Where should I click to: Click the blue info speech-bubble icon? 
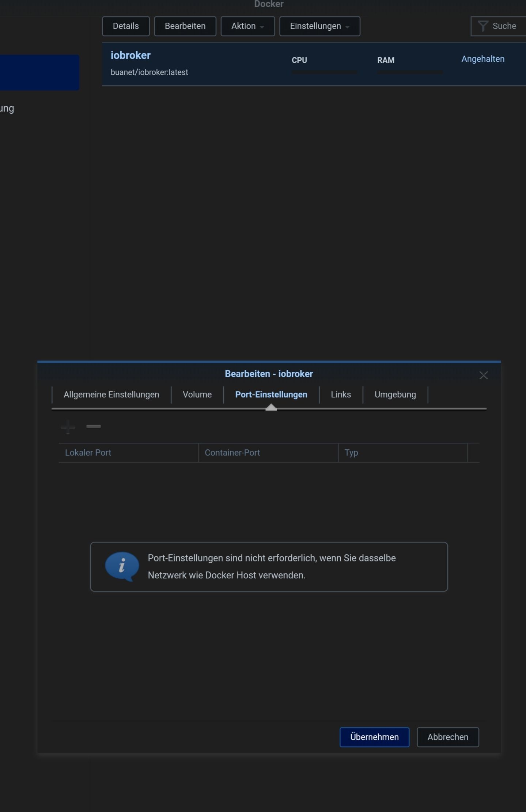tap(122, 566)
